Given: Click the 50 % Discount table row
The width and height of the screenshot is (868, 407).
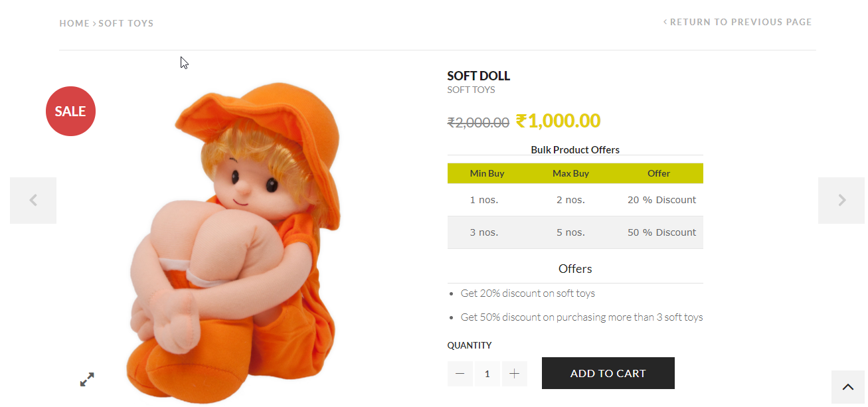Looking at the screenshot, I should pos(575,232).
